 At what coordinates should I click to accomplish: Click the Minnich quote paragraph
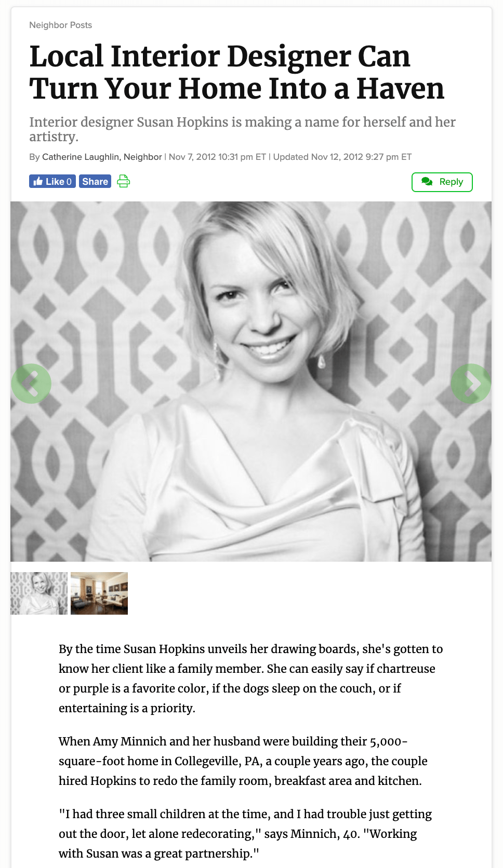245,834
